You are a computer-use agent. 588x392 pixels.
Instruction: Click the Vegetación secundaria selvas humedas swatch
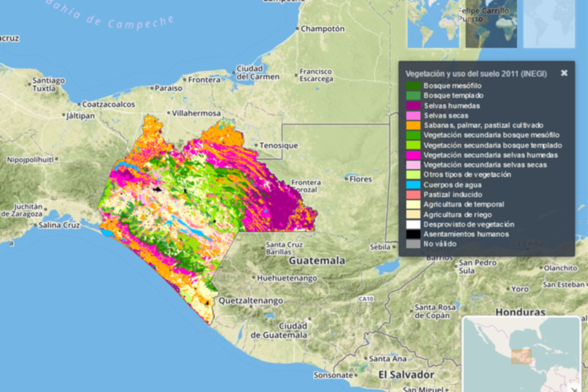point(413,155)
